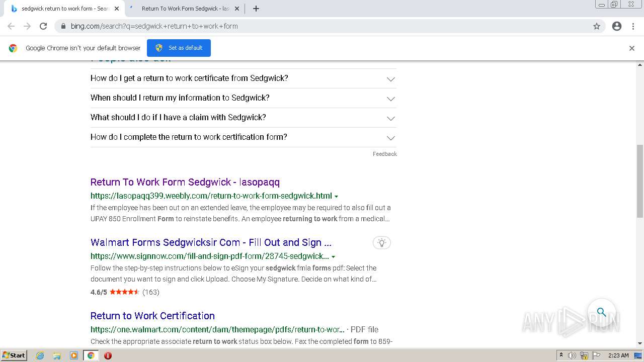Click the one.walmart.com PDF URL

(217, 330)
